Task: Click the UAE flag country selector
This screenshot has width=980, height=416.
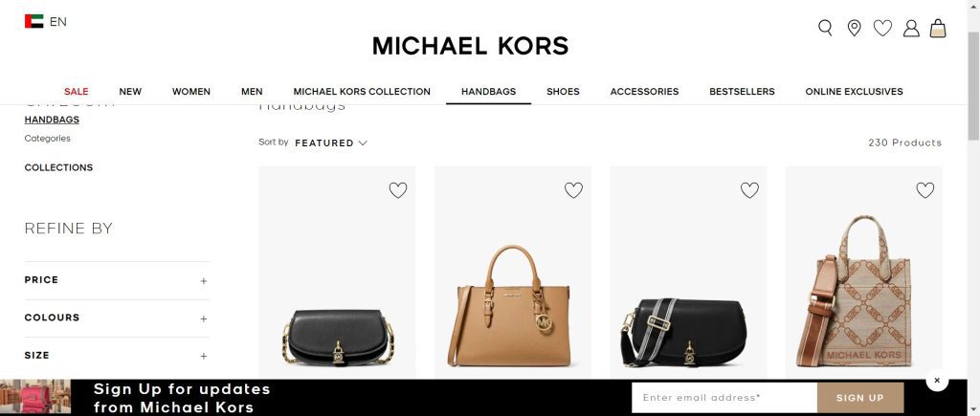Action: 33,21
